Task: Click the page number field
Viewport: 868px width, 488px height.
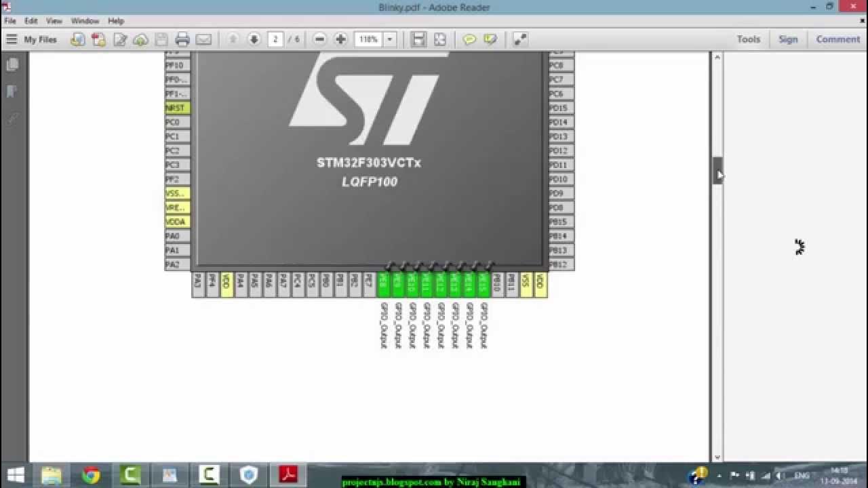Action: [x=275, y=39]
